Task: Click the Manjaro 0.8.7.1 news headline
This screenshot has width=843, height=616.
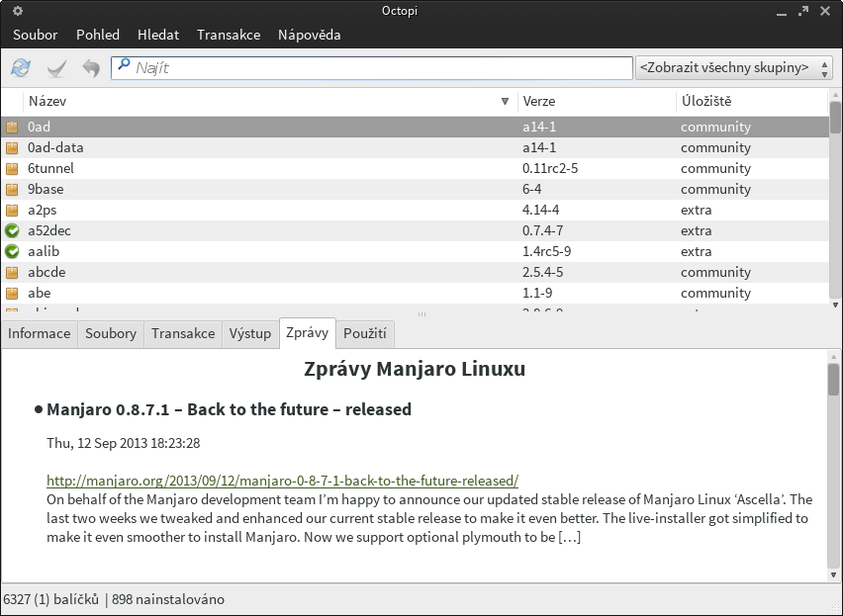Action: click(229, 409)
